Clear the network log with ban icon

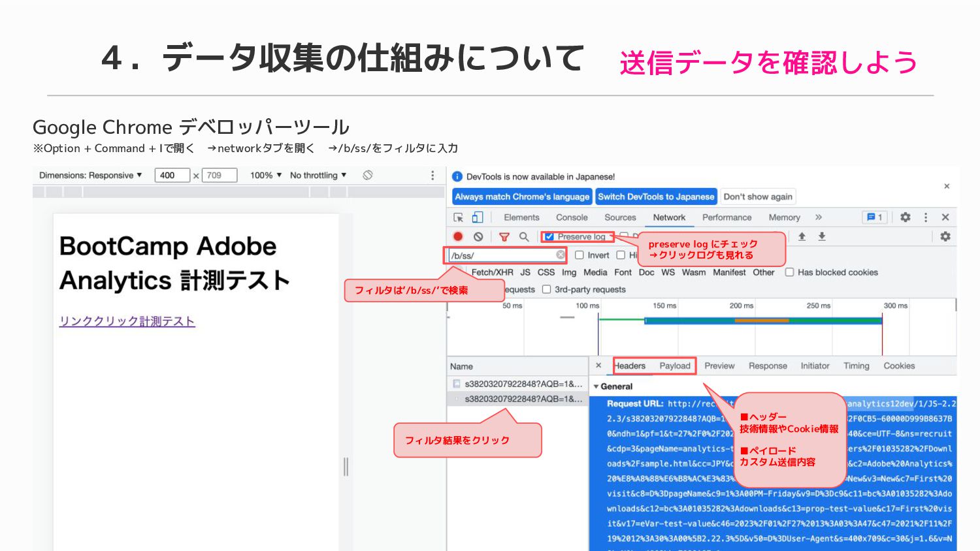coord(478,236)
